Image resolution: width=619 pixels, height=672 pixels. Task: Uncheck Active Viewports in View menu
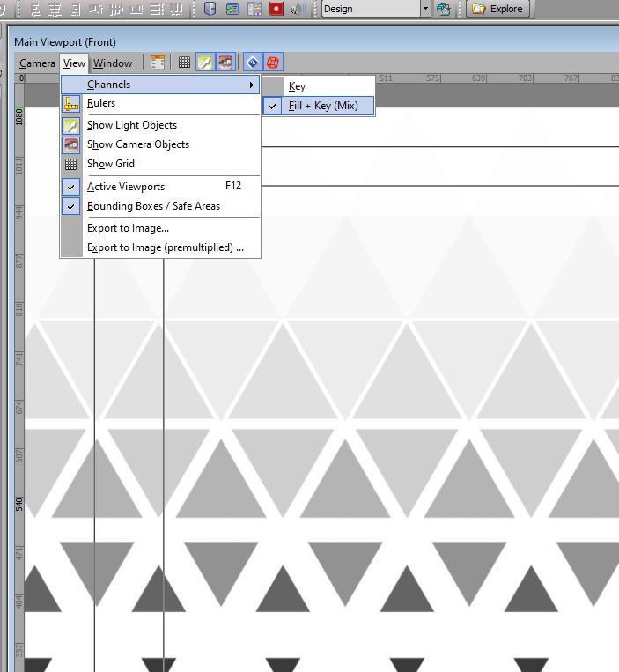point(160,187)
